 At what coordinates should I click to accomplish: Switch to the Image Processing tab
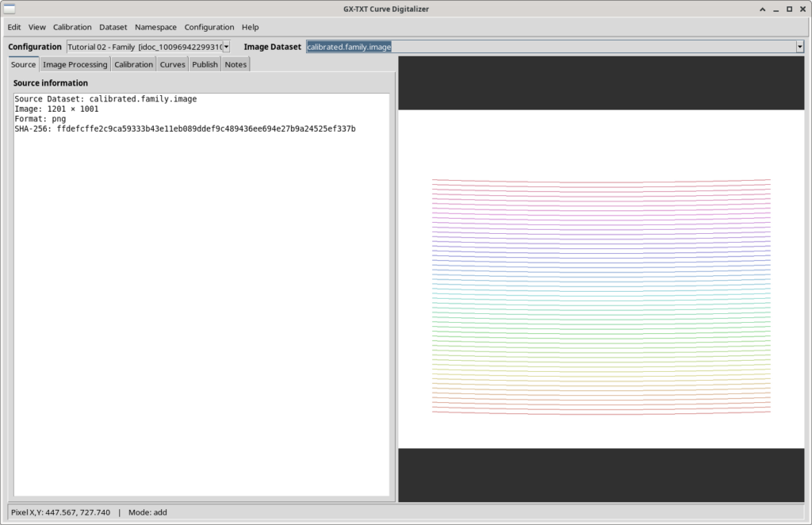(x=75, y=64)
